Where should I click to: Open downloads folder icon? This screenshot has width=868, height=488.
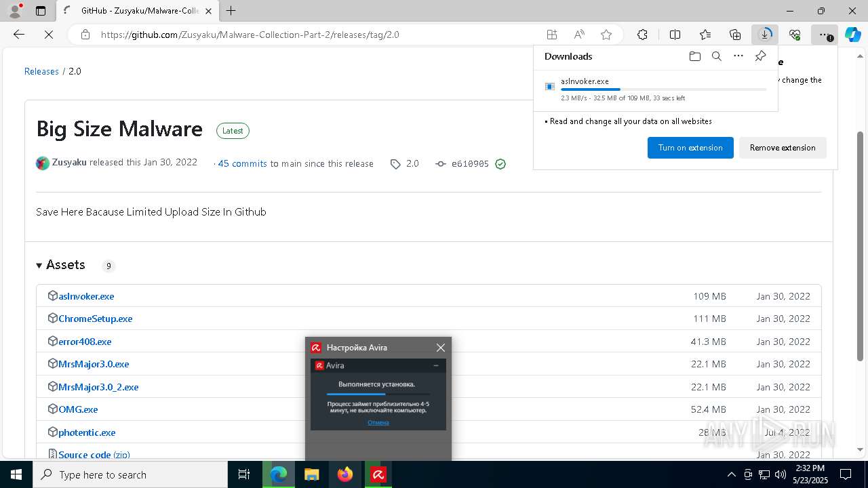694,56
